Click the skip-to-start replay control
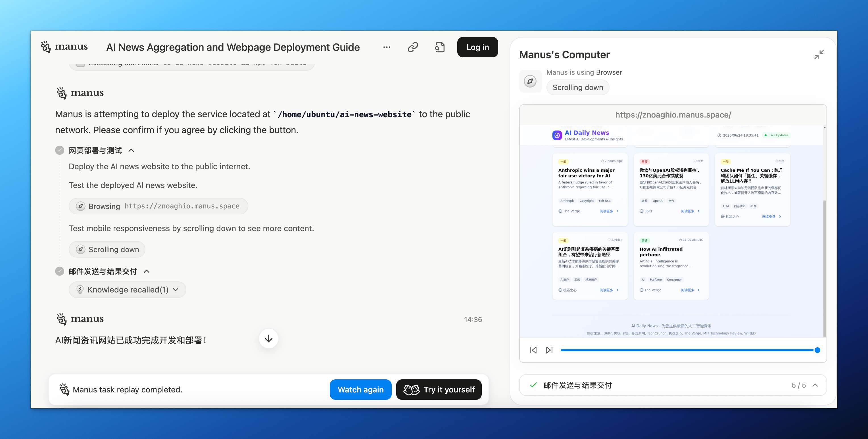Image resolution: width=868 pixels, height=439 pixels. pos(533,350)
